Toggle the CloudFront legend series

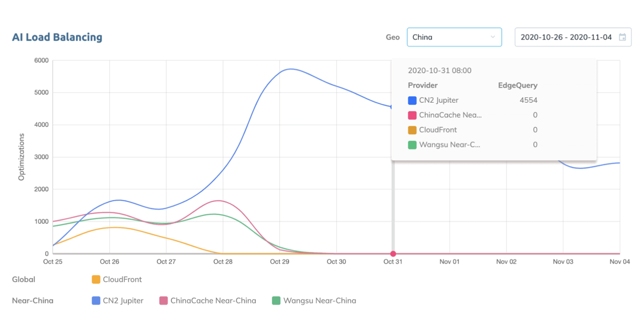[x=117, y=279]
